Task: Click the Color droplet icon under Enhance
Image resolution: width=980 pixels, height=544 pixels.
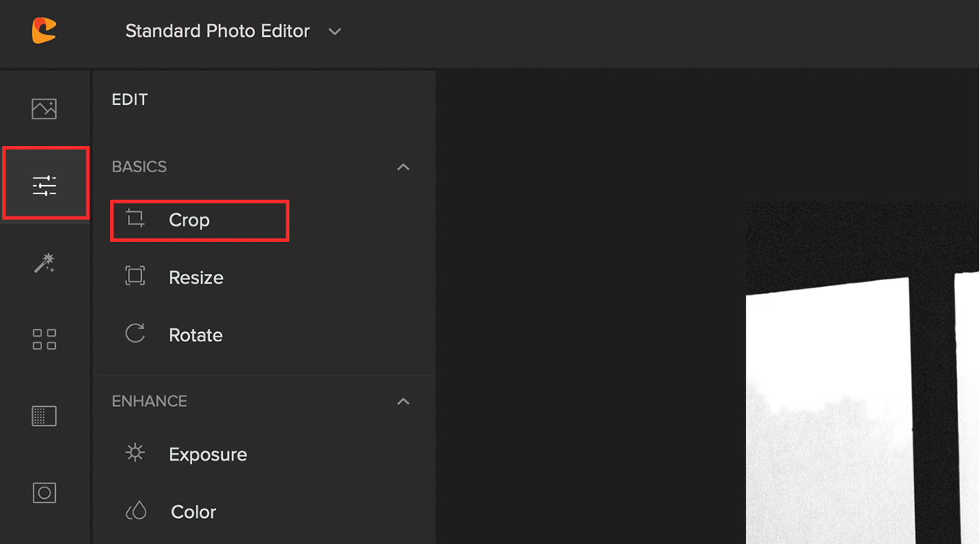Action: pos(136,511)
